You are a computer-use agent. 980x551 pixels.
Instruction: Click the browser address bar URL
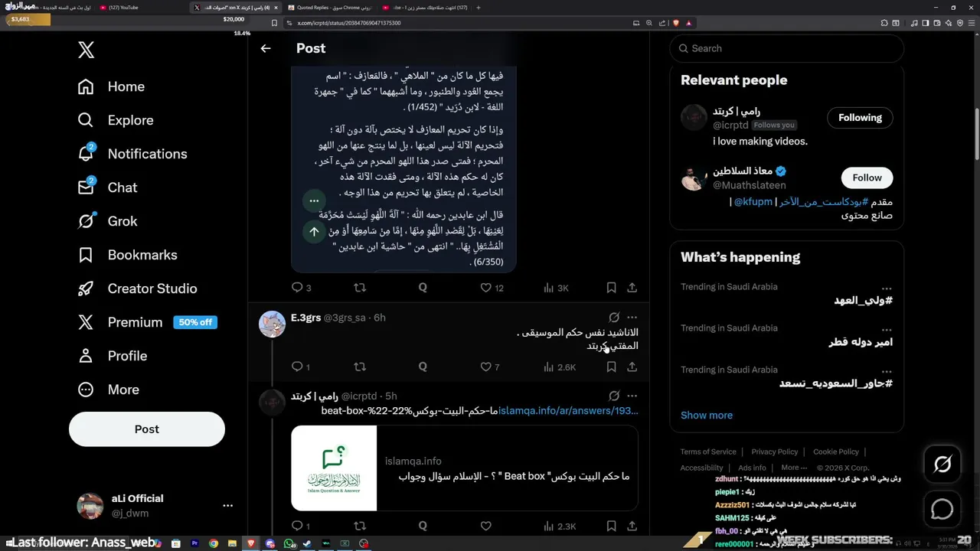(x=348, y=23)
